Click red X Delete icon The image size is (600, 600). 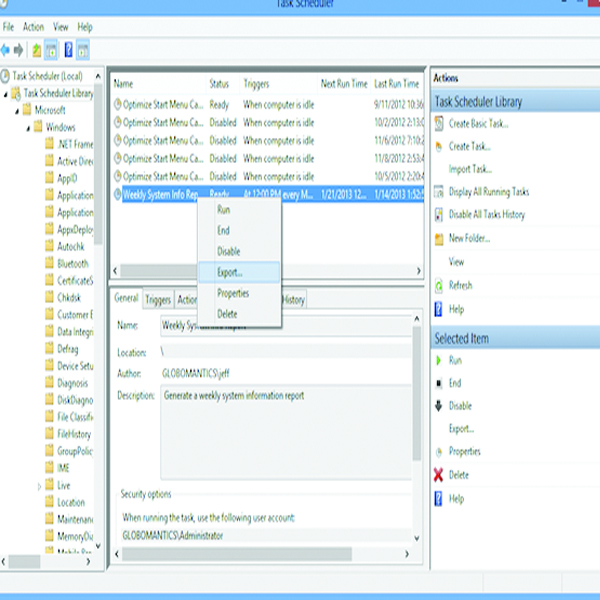click(439, 475)
